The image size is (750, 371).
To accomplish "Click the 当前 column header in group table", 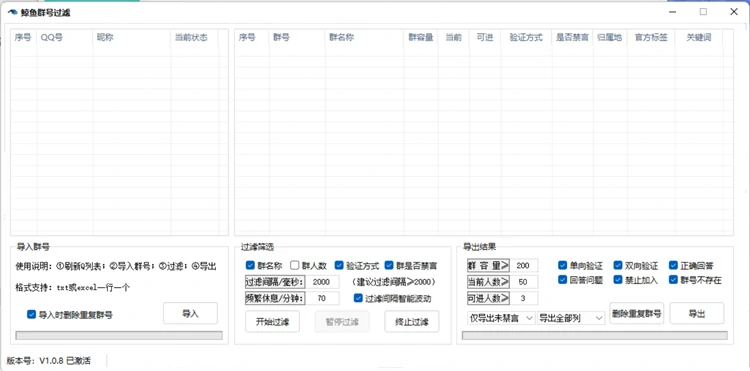I will (x=453, y=37).
